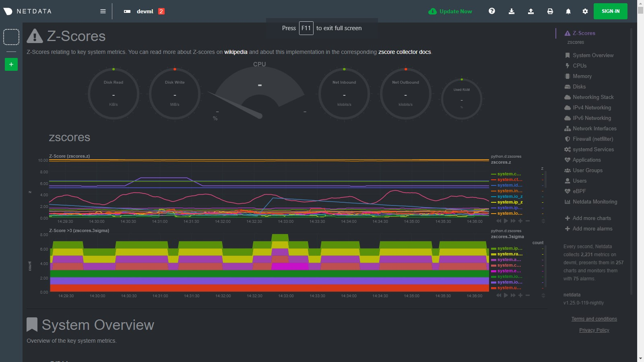Go to Networking Stack in sidebar

coord(589,97)
